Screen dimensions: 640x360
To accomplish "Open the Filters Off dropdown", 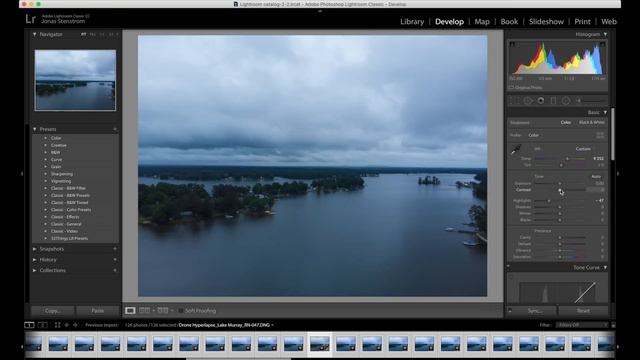I will (x=582, y=325).
